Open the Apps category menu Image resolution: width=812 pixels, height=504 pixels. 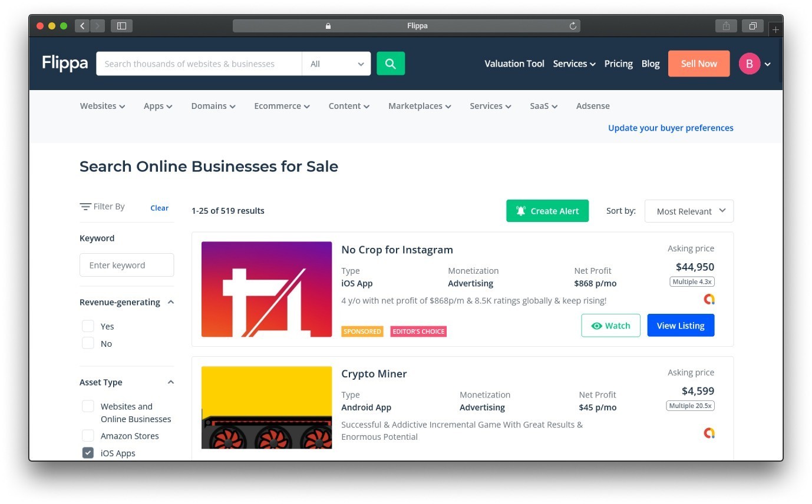point(158,106)
